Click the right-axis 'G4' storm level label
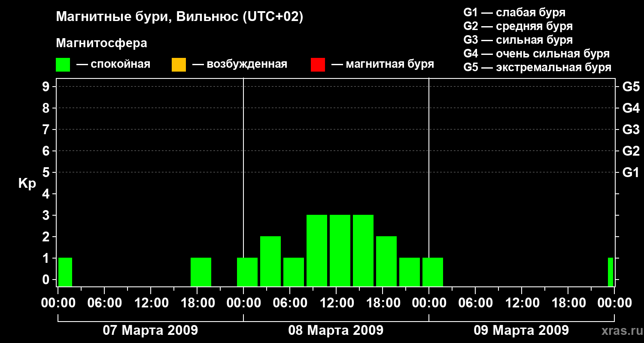Image resolution: width=644 pixels, height=343 pixels. pos(631,108)
